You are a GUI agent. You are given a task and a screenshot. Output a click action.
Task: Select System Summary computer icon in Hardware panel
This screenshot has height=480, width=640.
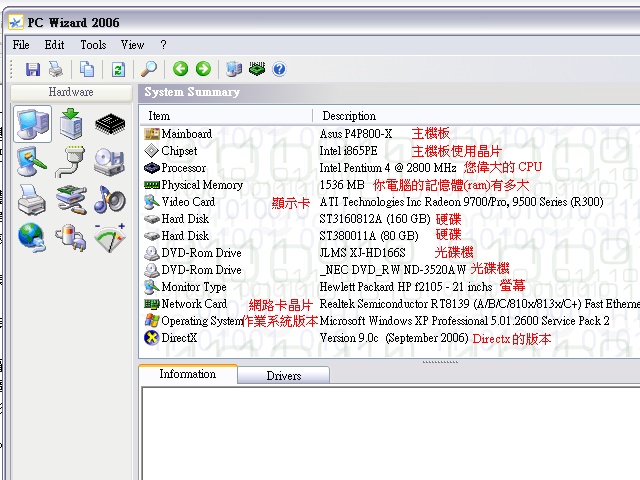[33, 124]
